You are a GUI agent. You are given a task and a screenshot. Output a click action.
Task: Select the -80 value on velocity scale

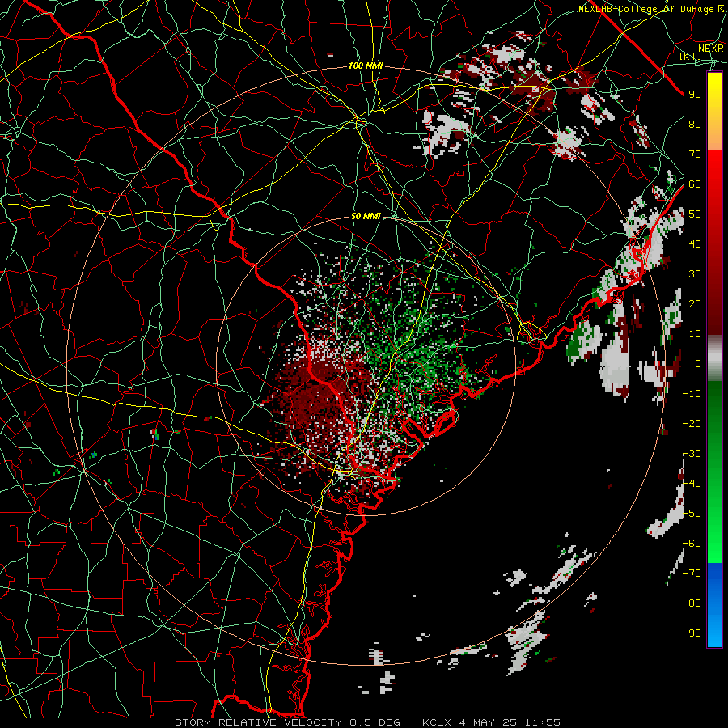pos(692,603)
